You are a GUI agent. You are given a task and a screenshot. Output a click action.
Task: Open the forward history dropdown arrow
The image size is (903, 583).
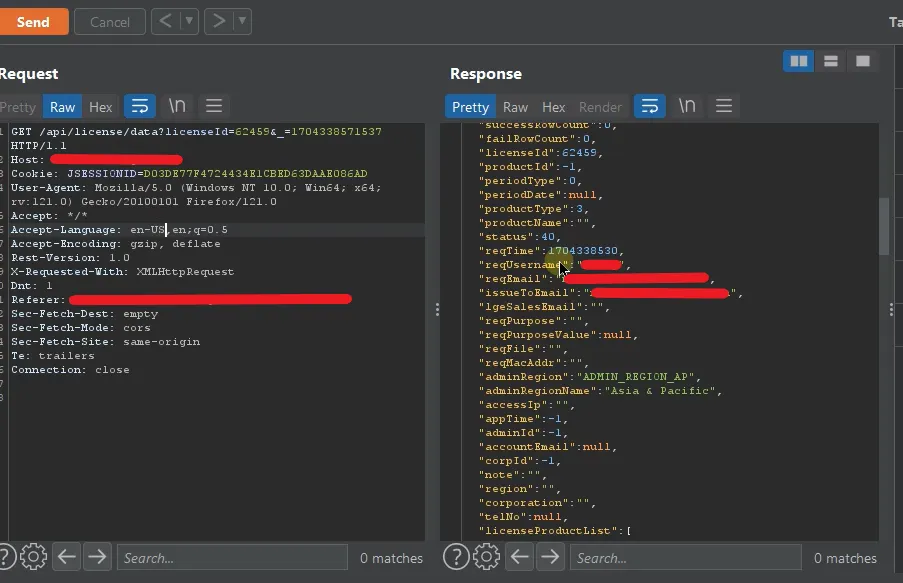point(241,21)
